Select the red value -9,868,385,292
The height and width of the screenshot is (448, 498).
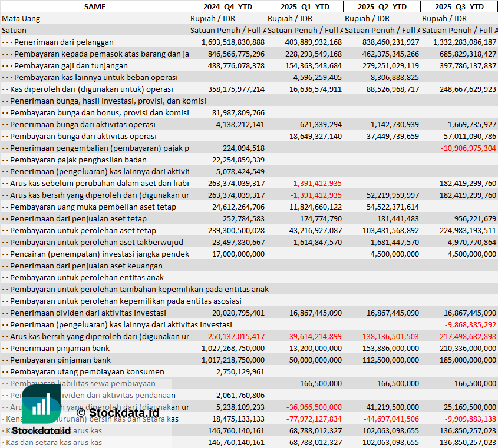(470, 324)
